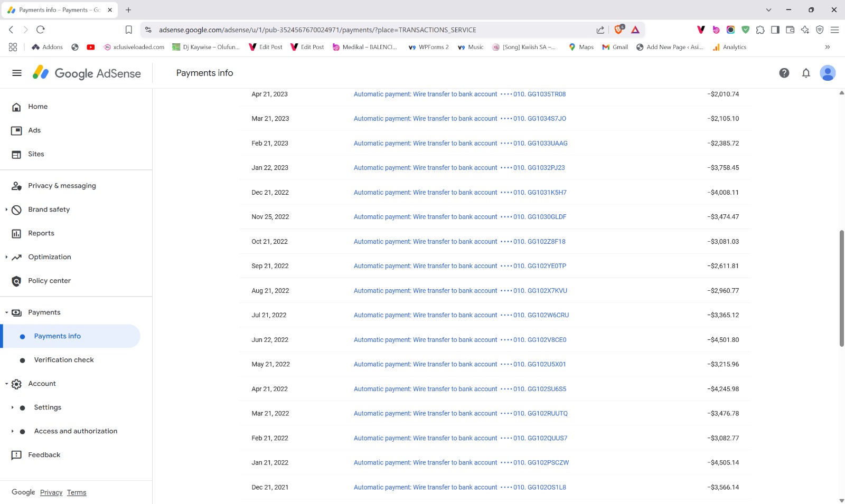845x504 pixels.
Task: Collapse the Payments section
Action: point(6,312)
